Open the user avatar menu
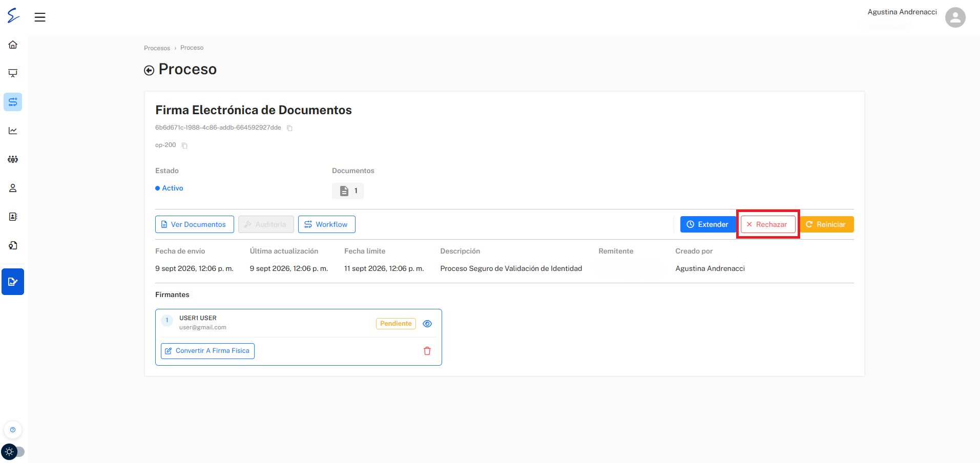Image resolution: width=980 pixels, height=463 pixels. [x=955, y=17]
